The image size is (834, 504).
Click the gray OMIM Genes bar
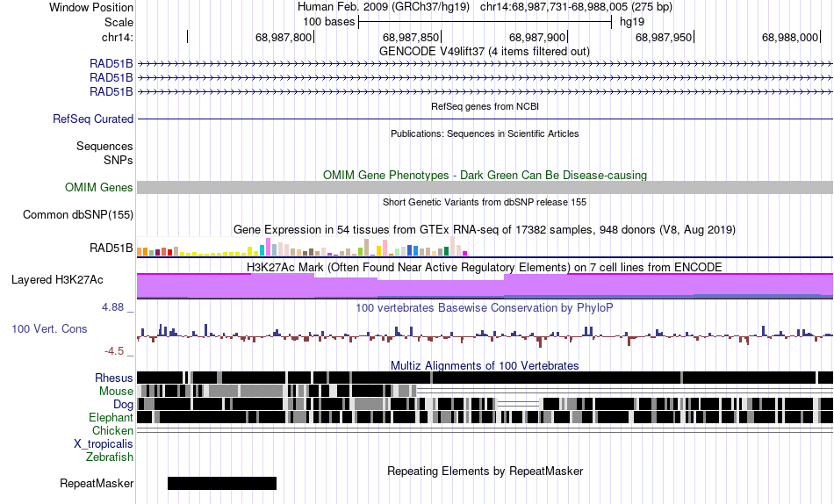[x=485, y=187]
